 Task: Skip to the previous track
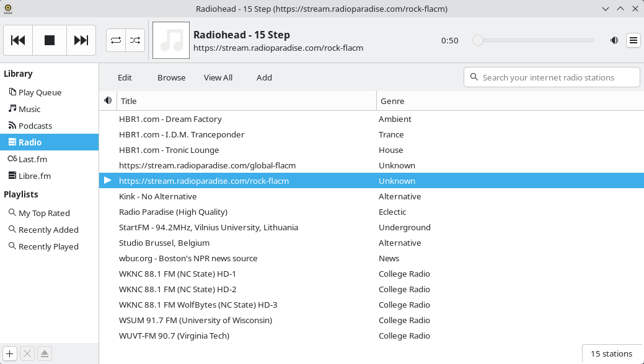18,40
